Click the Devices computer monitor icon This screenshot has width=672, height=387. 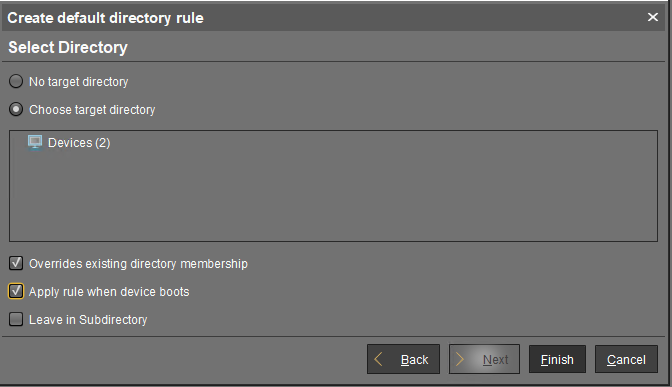(35, 142)
